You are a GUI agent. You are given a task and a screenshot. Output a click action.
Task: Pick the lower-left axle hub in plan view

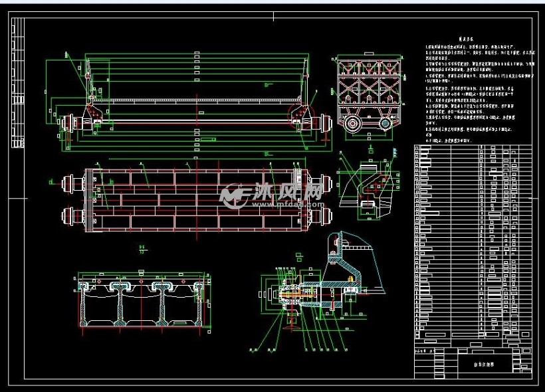point(69,215)
